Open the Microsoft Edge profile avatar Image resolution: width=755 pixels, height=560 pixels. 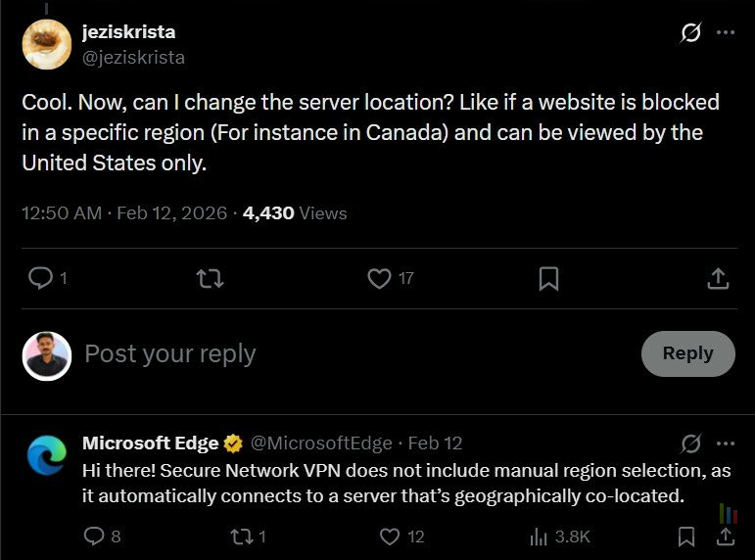click(46, 454)
